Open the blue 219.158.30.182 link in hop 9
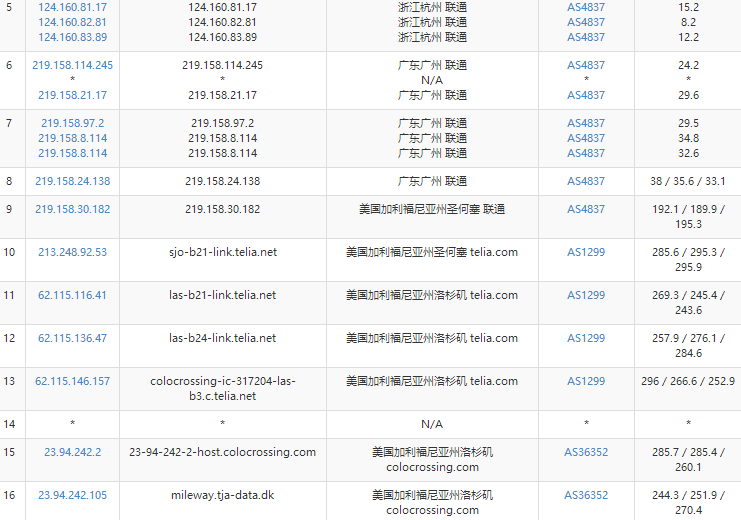This screenshot has width=741, height=520. tap(72, 209)
